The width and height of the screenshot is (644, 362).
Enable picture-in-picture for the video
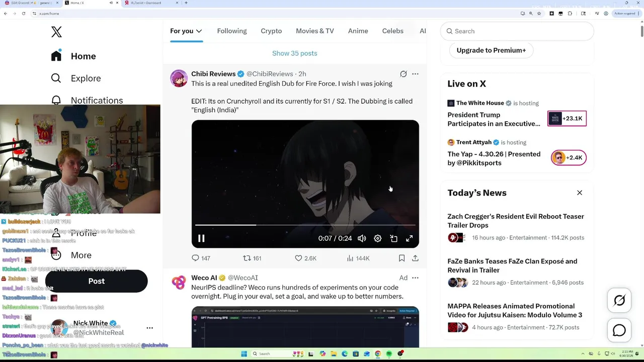click(393, 238)
